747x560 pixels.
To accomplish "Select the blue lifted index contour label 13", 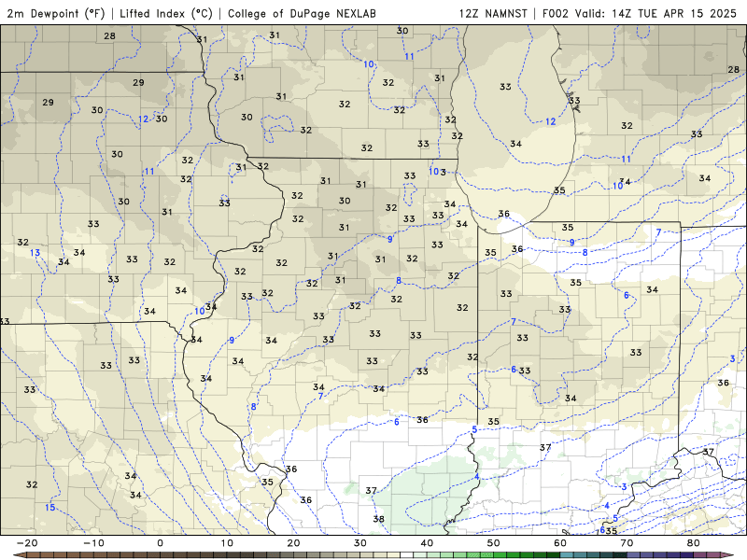I will click(35, 252).
